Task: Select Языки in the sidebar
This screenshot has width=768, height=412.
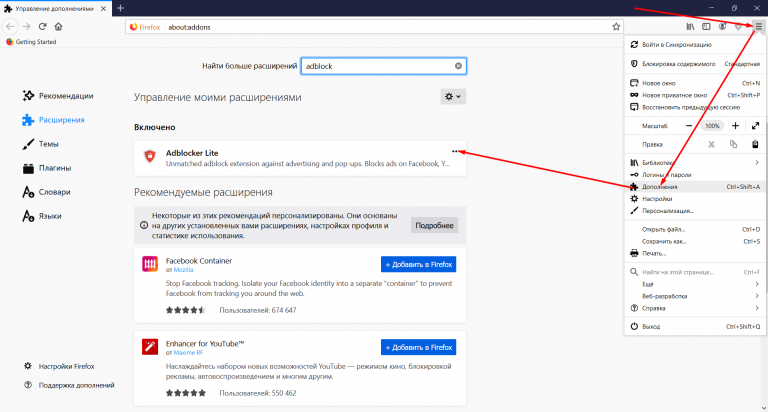Action: coord(42,216)
